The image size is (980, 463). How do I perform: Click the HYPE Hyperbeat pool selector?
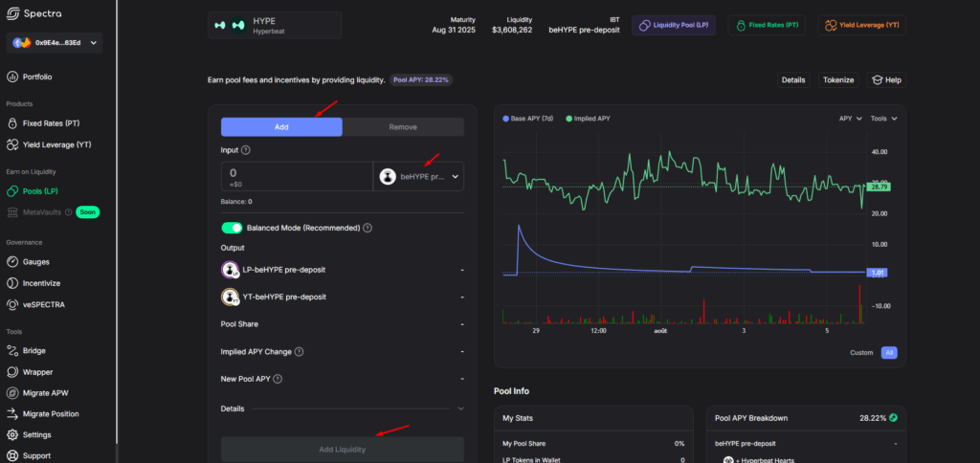click(275, 25)
